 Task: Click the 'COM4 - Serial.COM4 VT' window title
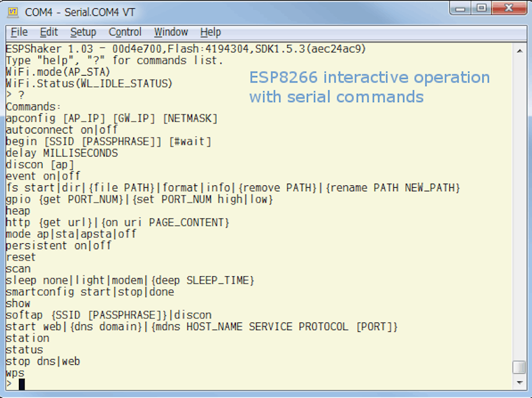[x=80, y=12]
